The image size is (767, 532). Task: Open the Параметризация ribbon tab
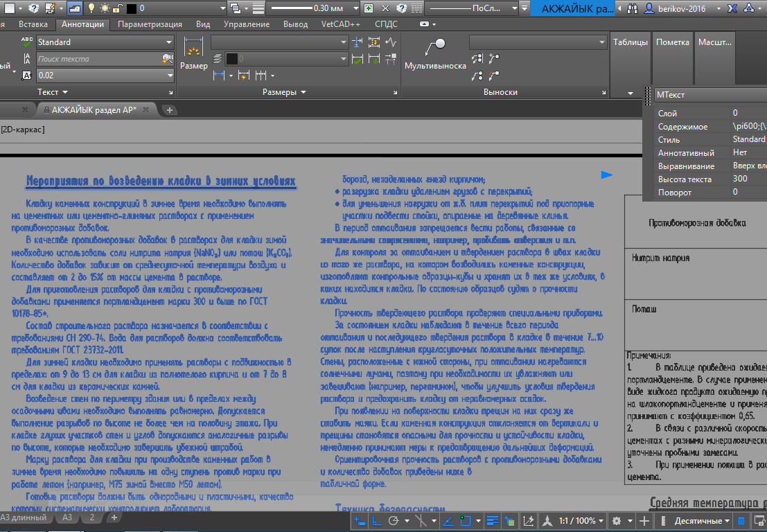coord(150,24)
